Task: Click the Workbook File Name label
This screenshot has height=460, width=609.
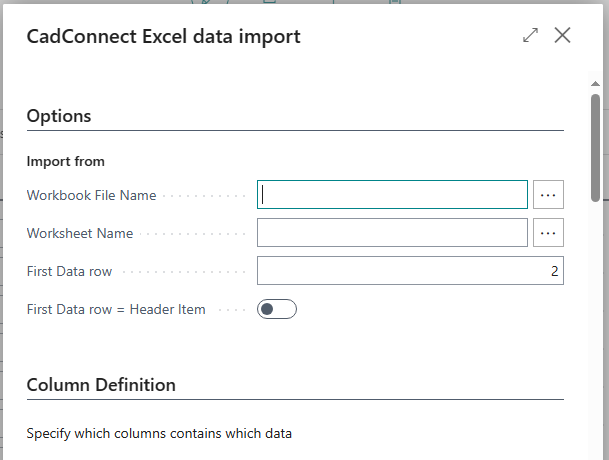Action: (91, 195)
